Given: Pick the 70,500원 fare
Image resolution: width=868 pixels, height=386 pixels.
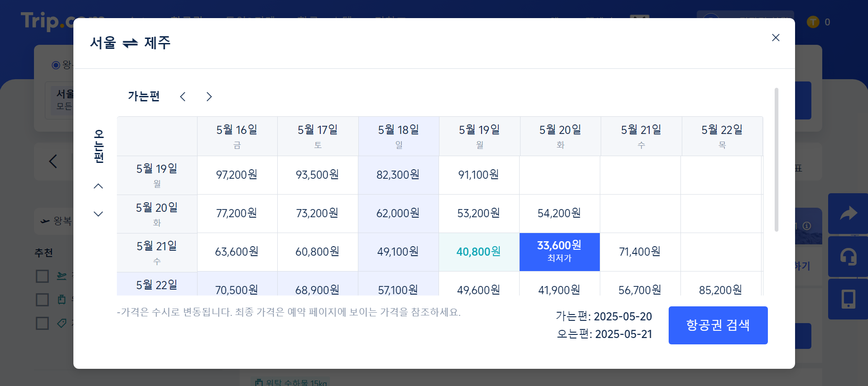Looking at the screenshot, I should 237,285.
